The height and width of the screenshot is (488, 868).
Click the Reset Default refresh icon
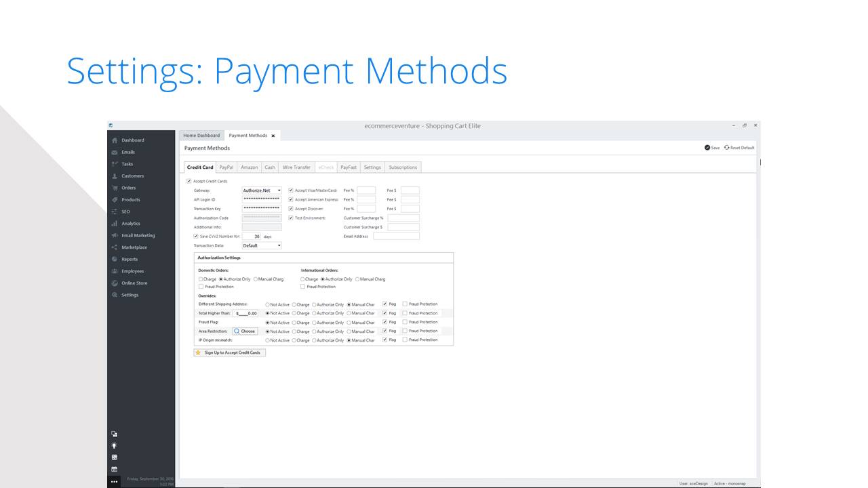pos(727,148)
